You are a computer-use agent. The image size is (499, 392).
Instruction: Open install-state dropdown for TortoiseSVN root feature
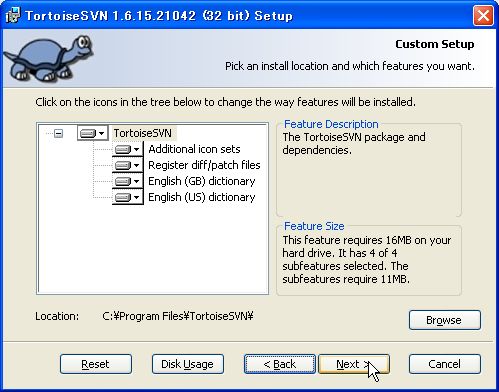[93, 133]
